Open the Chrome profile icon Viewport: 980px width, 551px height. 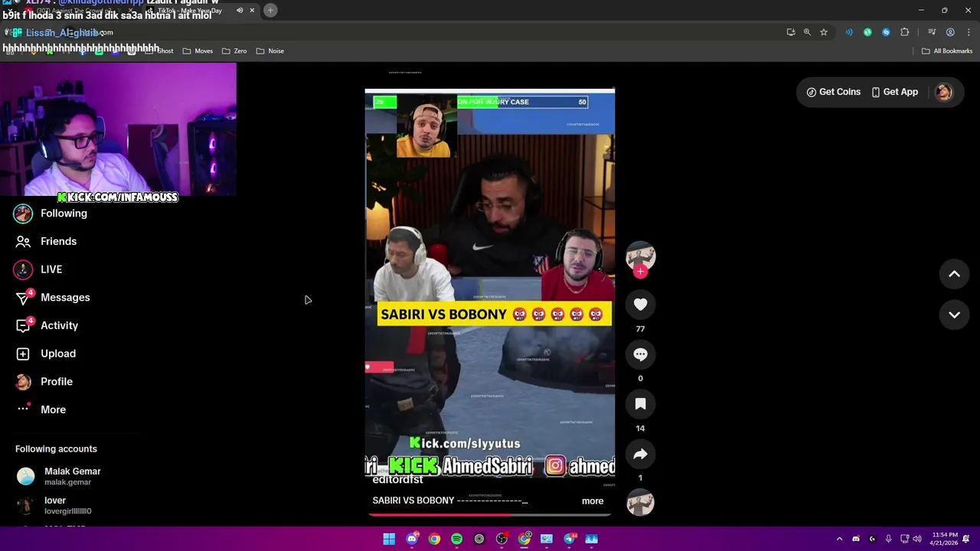(950, 32)
